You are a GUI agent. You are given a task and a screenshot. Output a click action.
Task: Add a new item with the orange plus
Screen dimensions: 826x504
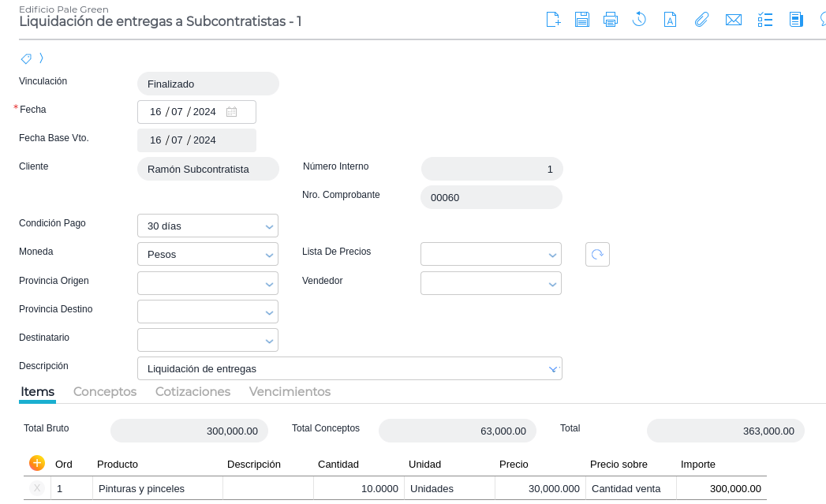pyautogui.click(x=36, y=463)
